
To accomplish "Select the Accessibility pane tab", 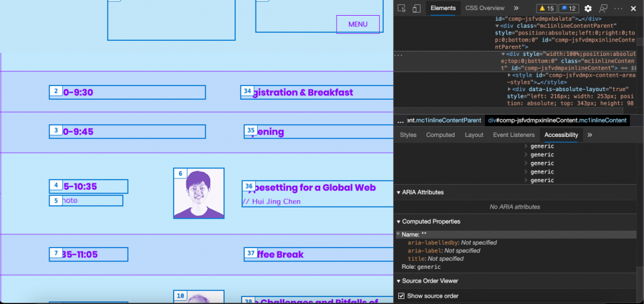I will (x=561, y=135).
